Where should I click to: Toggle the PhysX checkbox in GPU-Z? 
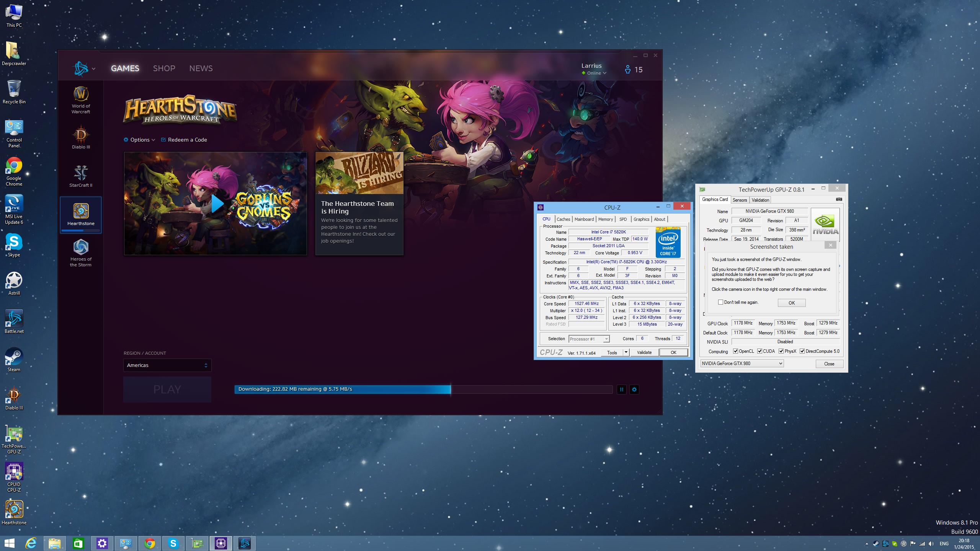(781, 351)
